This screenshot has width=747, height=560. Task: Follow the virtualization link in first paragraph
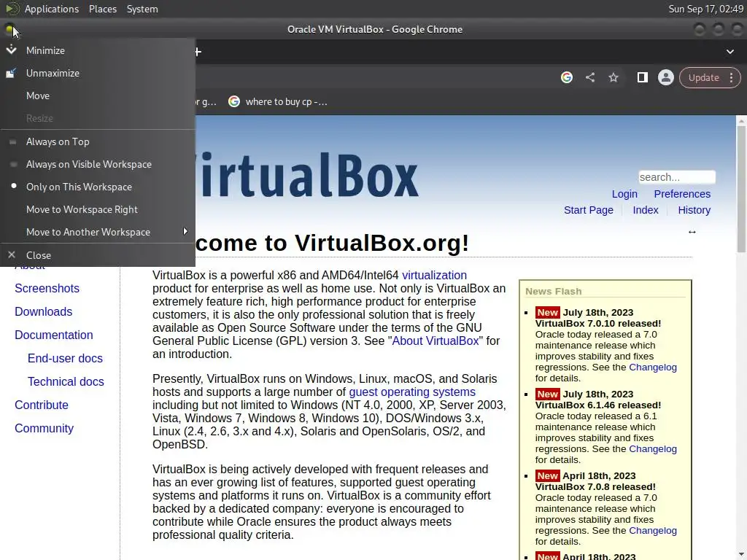[x=434, y=275]
